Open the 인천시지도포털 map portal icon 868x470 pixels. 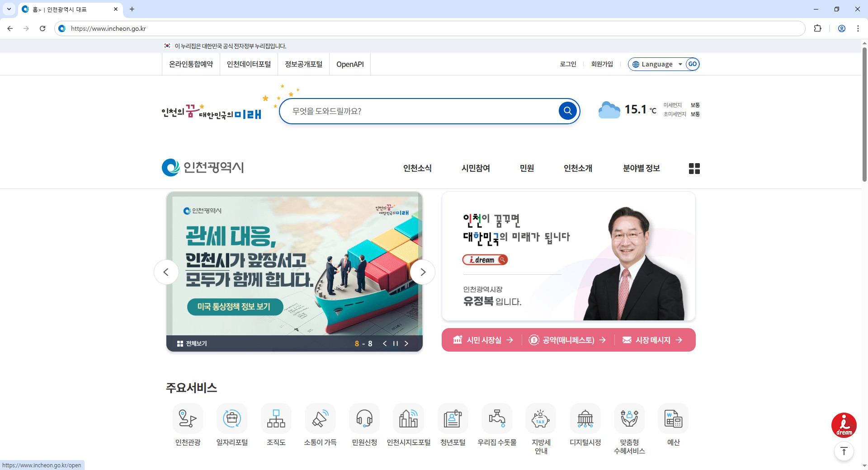click(x=408, y=418)
